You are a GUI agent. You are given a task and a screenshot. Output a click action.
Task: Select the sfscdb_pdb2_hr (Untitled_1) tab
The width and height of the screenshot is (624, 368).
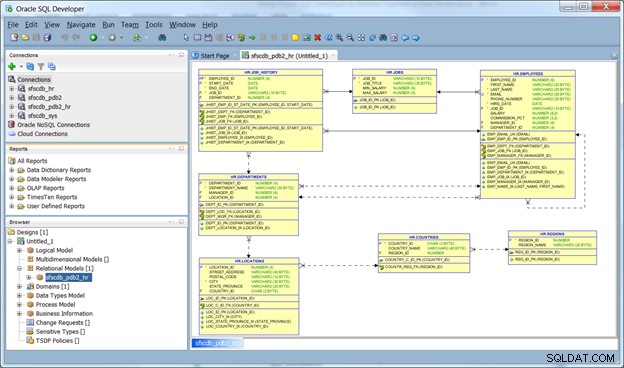pyautogui.click(x=289, y=56)
